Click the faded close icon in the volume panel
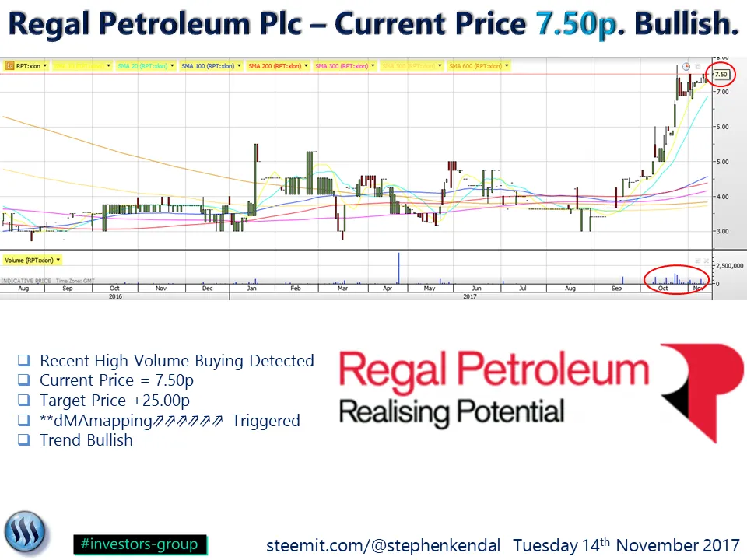747x560 pixels. (706, 261)
